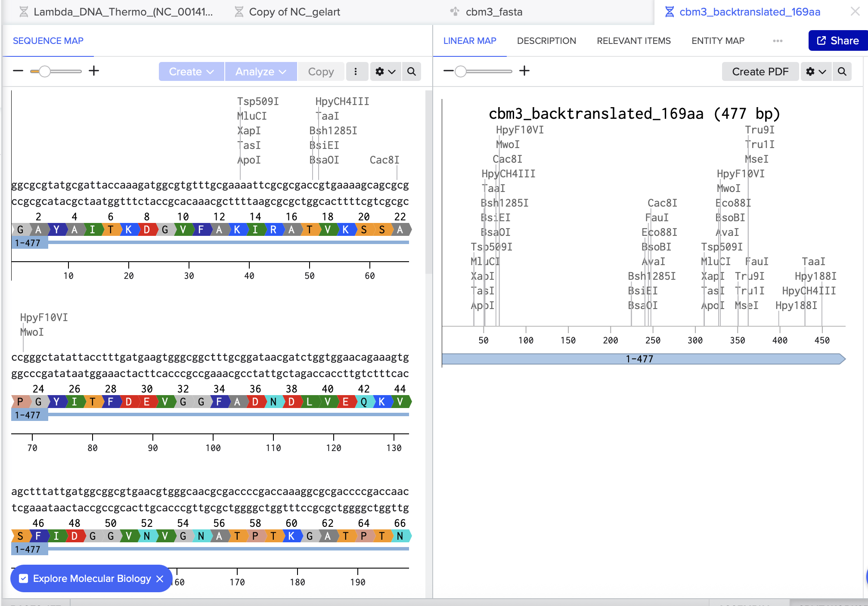Click ellipsis for more panel tabs
Screen dimensions: 868x606
coord(778,41)
